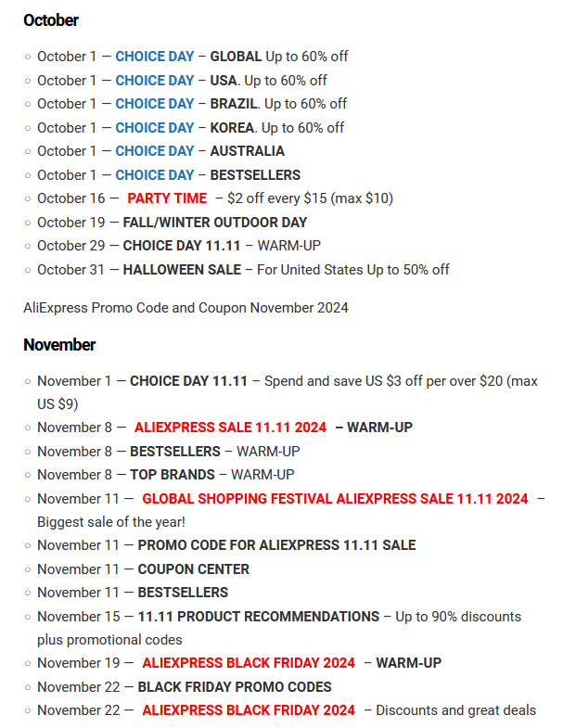Select FALL/WINTER OUTDOOR DAY text

[214, 223]
